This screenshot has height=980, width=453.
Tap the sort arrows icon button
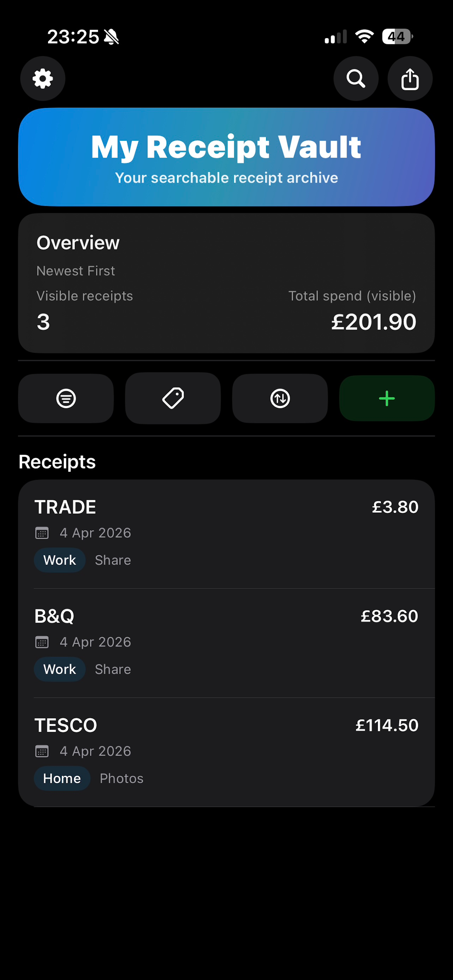(280, 398)
